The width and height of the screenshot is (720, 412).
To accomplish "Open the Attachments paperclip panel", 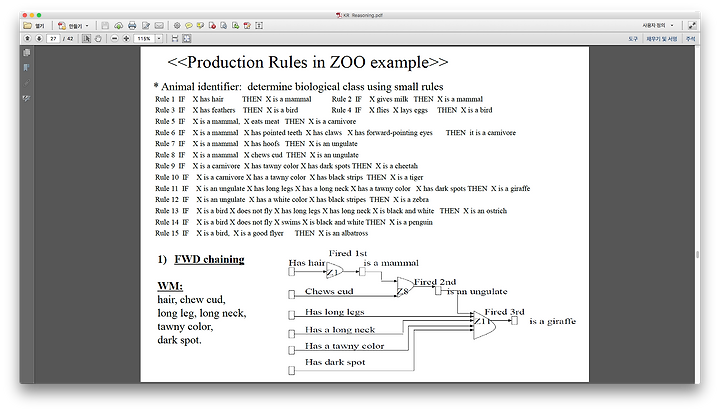I will (x=27, y=83).
